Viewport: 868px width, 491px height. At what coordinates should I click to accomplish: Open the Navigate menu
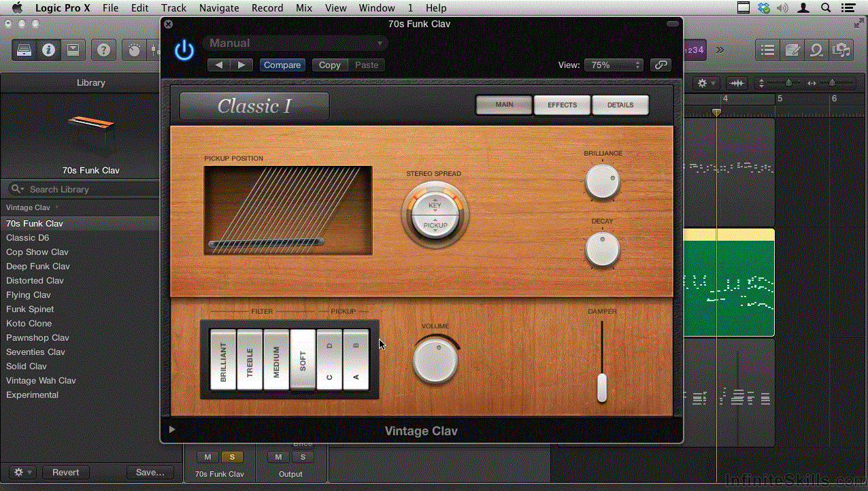point(219,8)
